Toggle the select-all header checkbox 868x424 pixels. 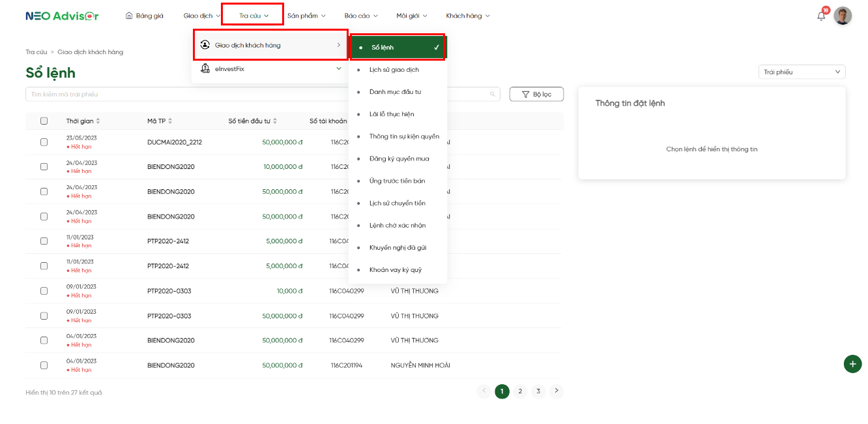point(44,121)
